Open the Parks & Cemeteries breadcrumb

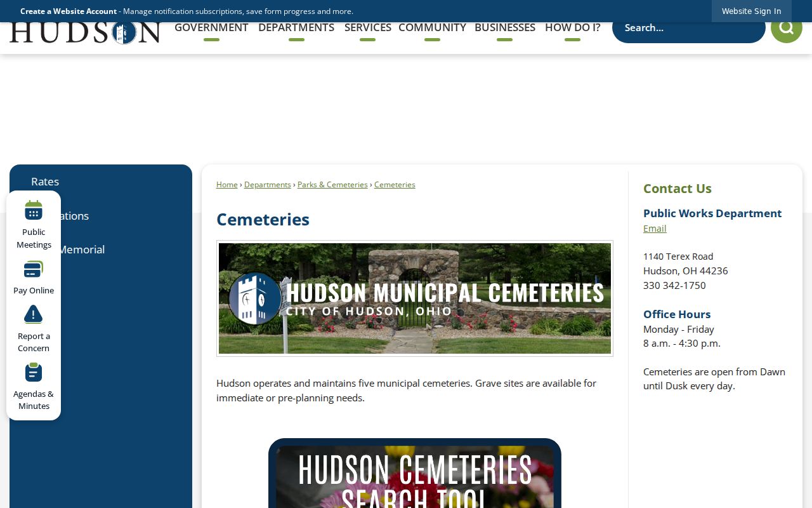(x=332, y=185)
